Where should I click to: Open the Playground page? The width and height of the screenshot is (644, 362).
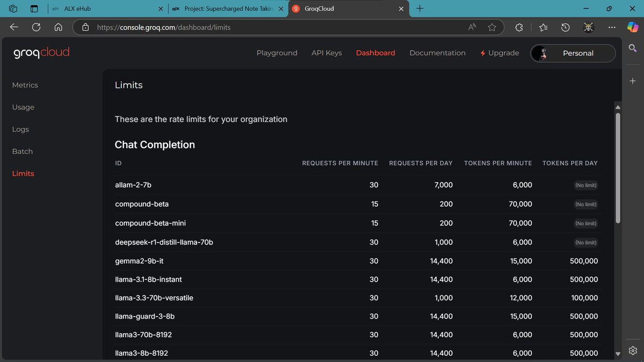point(277,53)
